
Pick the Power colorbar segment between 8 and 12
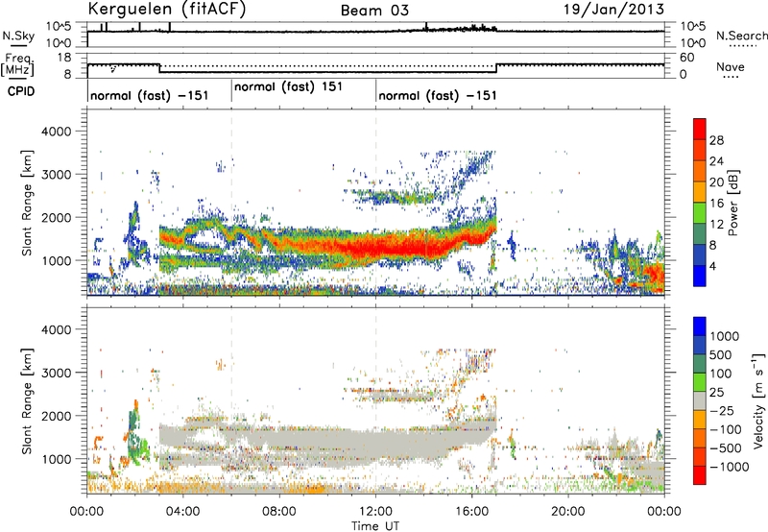[700, 234]
